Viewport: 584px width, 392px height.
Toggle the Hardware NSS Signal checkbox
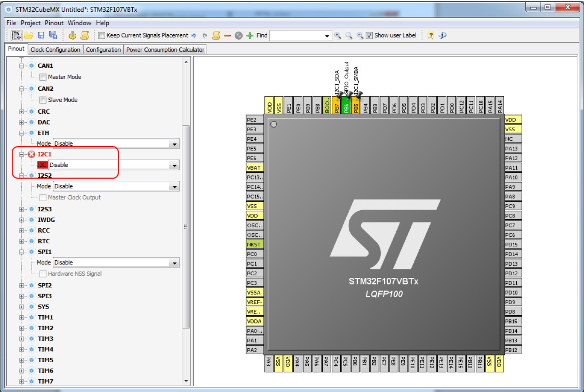click(x=43, y=274)
